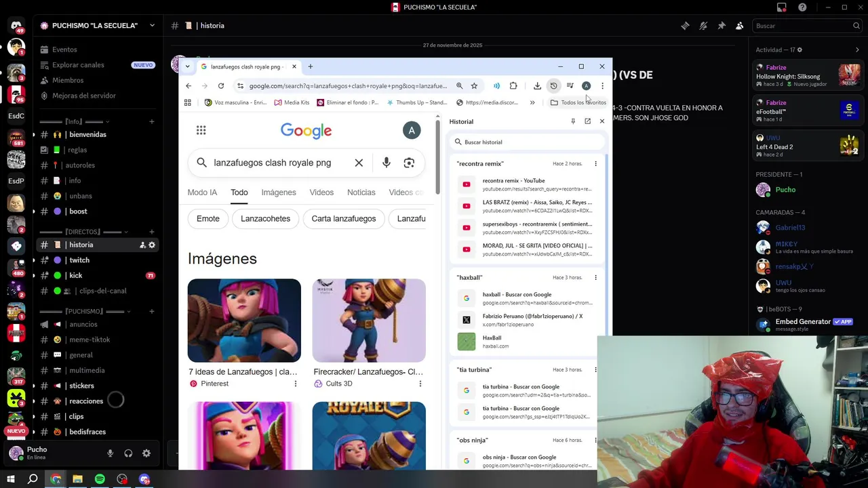This screenshot has height=488, width=868.
Task: Open Discord user settings gear
Action: click(146, 453)
